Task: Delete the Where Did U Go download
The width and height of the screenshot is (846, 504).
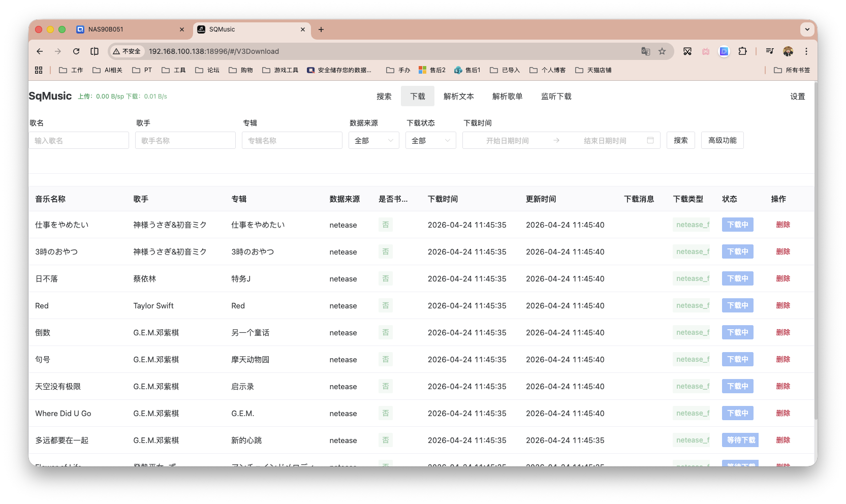Action: coord(782,413)
